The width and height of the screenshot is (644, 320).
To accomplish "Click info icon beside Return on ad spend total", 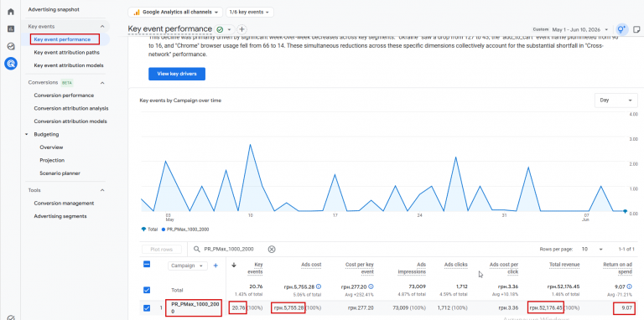I will (x=630, y=286).
